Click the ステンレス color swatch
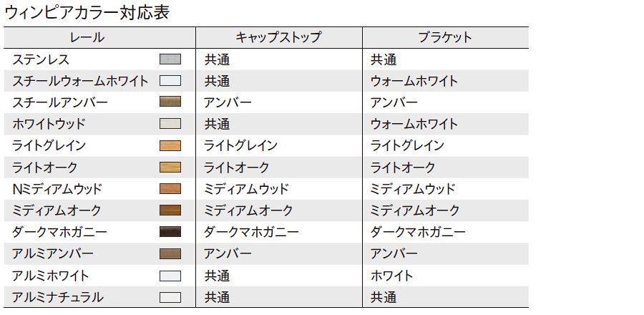644x315 pixels. [170, 59]
